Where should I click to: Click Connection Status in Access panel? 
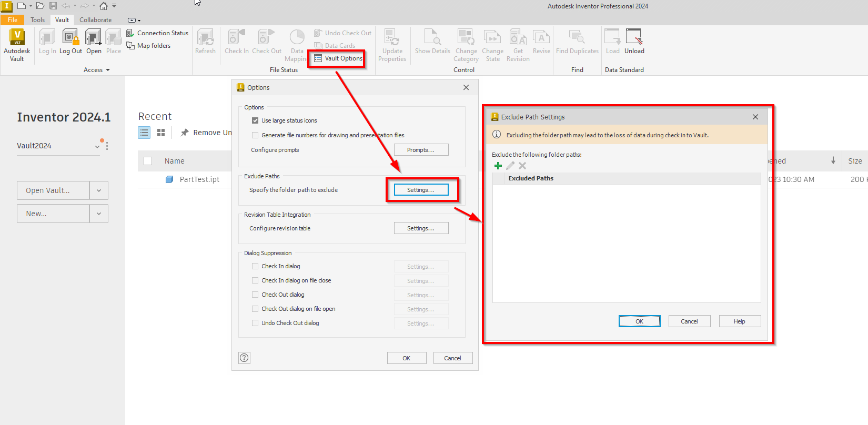point(157,33)
